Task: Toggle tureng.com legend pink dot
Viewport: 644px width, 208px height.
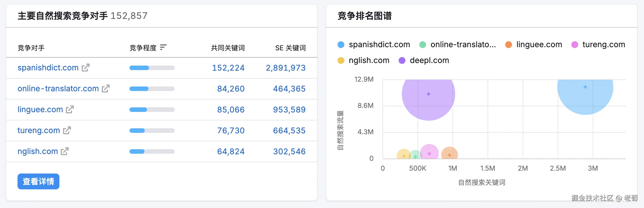Action: pyautogui.click(x=575, y=45)
